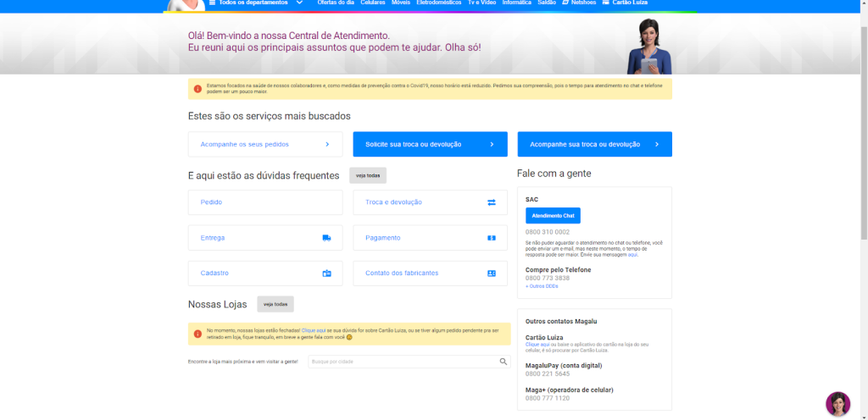868x420 pixels.
Task: Click the Lu assistant banner image
Action: tap(648, 47)
